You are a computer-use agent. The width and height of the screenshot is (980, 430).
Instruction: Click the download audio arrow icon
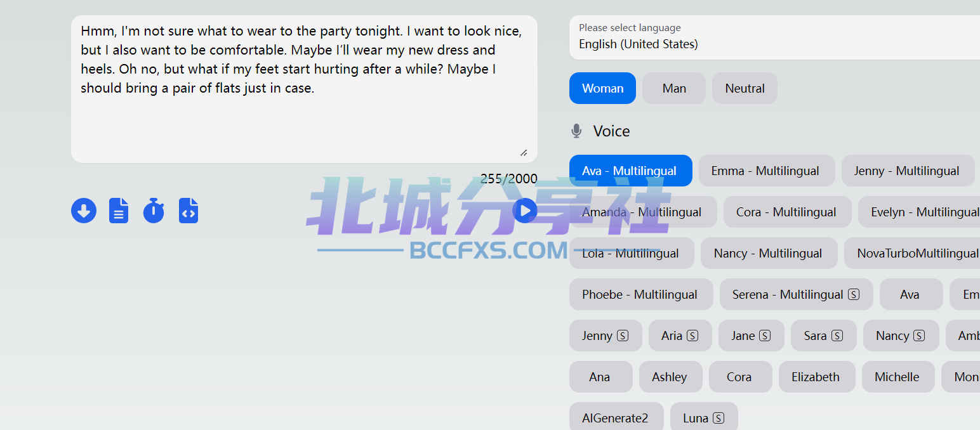click(x=84, y=211)
